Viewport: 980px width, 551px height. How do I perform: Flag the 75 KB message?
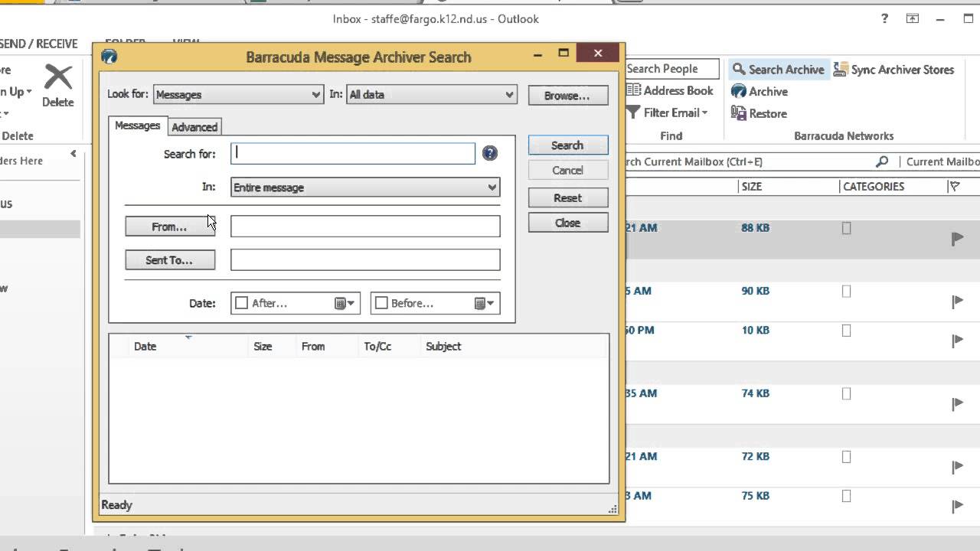(957, 506)
